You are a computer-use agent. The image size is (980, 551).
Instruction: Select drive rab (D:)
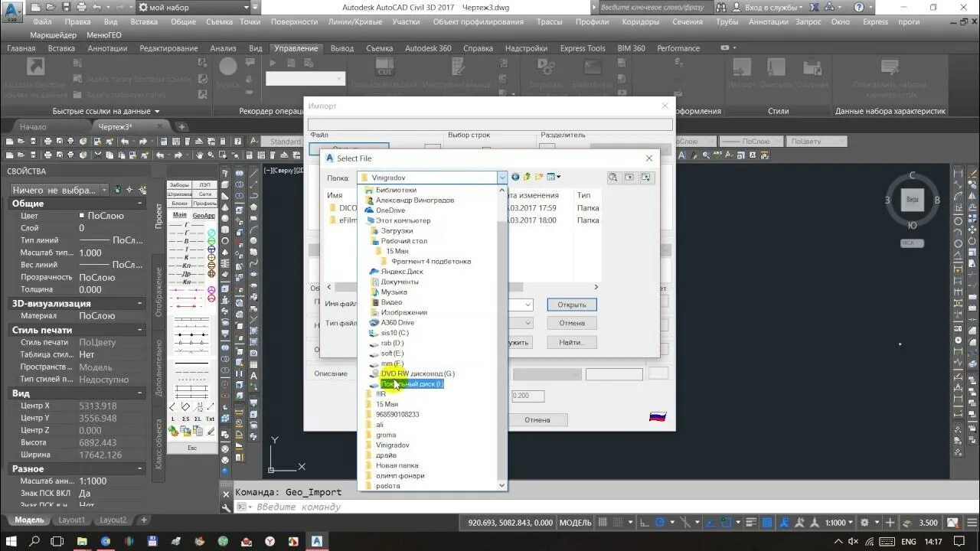pyautogui.click(x=392, y=343)
